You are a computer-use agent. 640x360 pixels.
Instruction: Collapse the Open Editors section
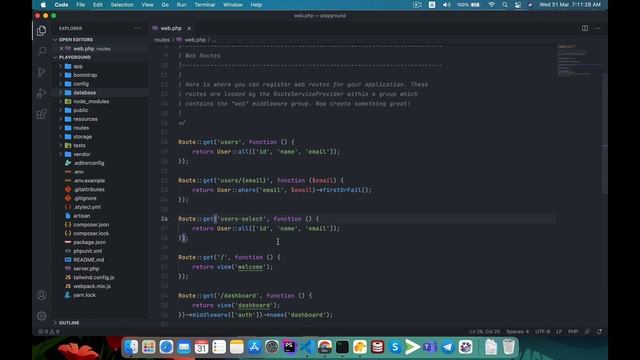pos(76,40)
